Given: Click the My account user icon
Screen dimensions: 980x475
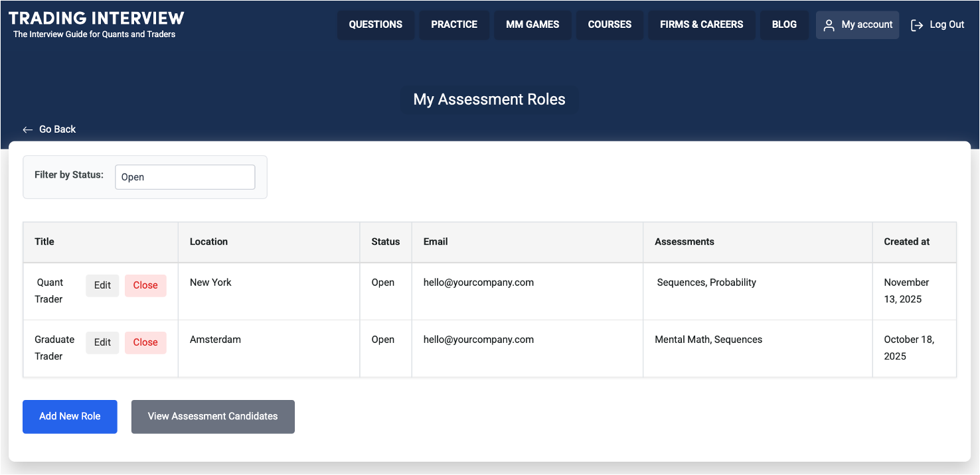Looking at the screenshot, I should [x=829, y=25].
